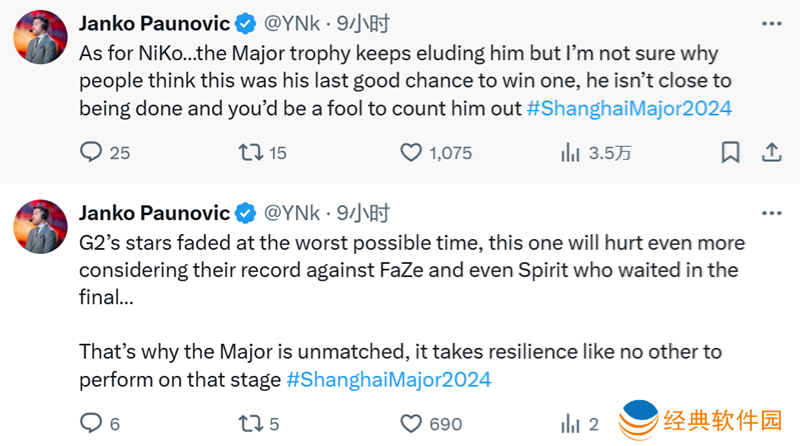Click the @YNk handle on second tweet
The height and width of the screenshot is (446, 800).
coord(292,213)
